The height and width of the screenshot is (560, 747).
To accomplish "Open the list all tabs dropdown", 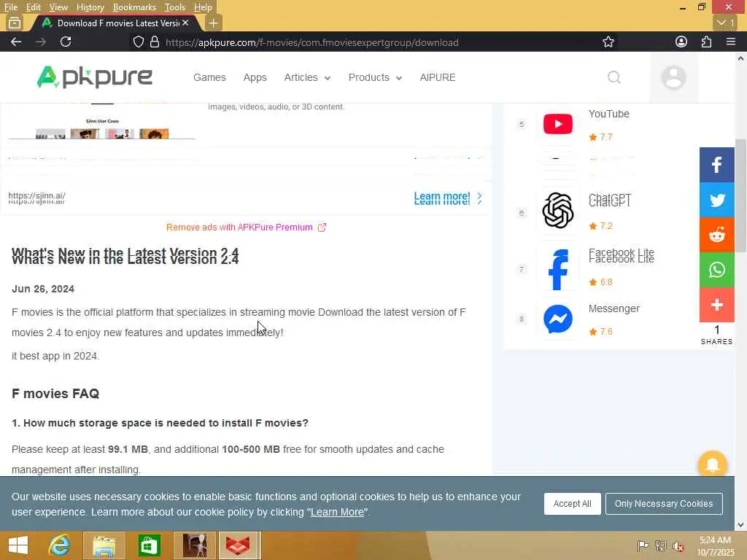I will (726, 23).
